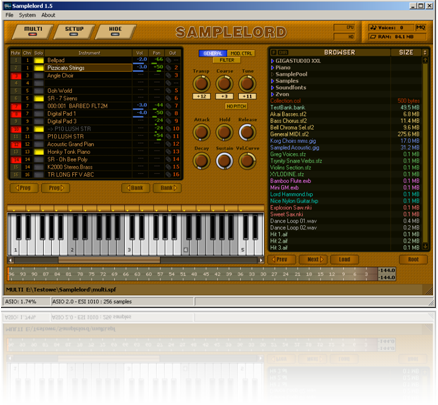Click the output link icon for Honky Tonk Piano
The width and height of the screenshot is (438, 405).
(x=169, y=152)
